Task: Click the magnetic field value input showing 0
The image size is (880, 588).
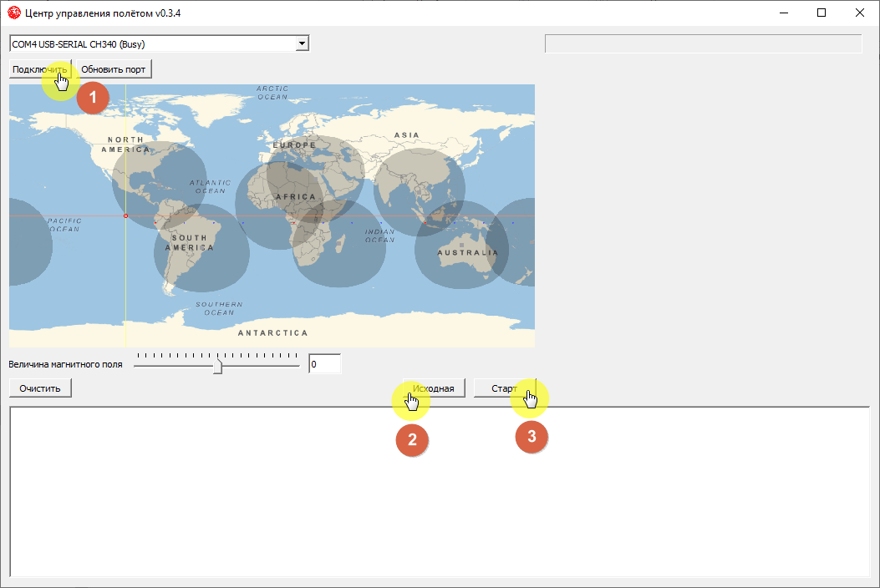Action: (x=325, y=363)
